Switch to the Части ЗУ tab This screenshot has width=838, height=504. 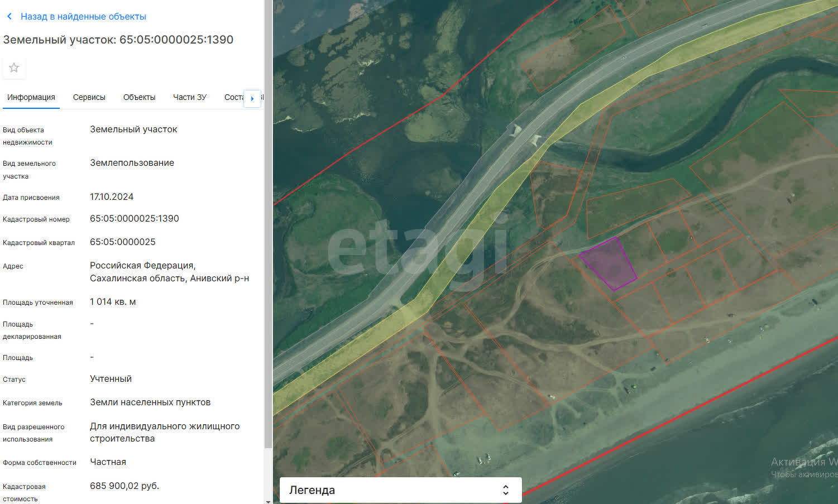tap(189, 97)
